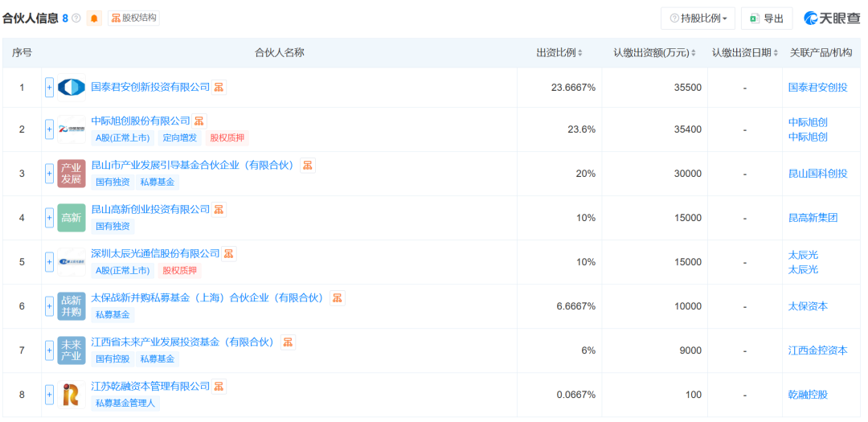The height and width of the screenshot is (422, 868).
Task: Click the orange bell alert icon
Action: (x=95, y=18)
